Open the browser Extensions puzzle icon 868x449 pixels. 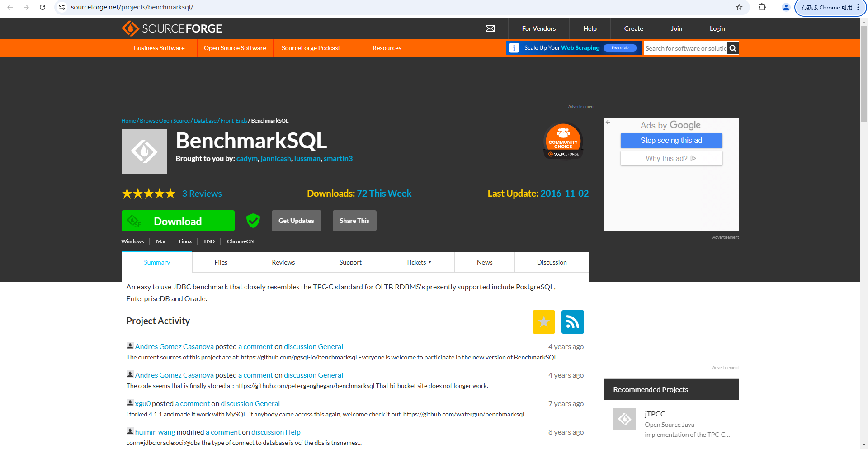762,7
